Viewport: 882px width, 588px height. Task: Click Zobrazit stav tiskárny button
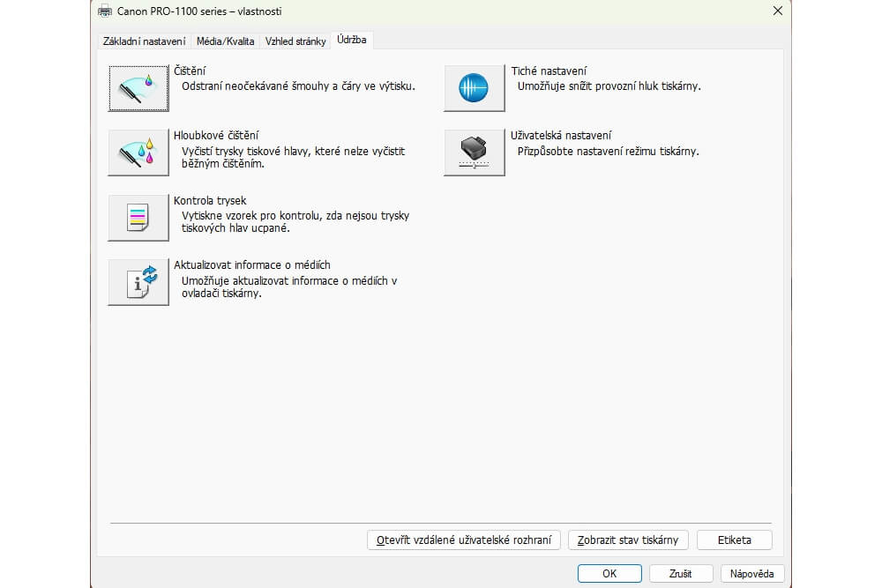(x=628, y=540)
